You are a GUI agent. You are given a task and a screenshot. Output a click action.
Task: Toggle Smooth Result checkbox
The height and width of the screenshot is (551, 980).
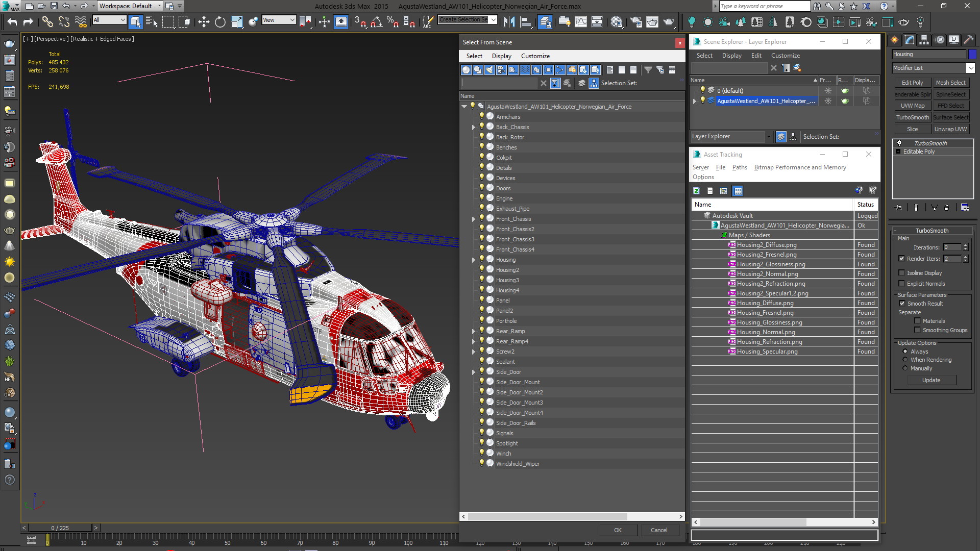coord(902,304)
